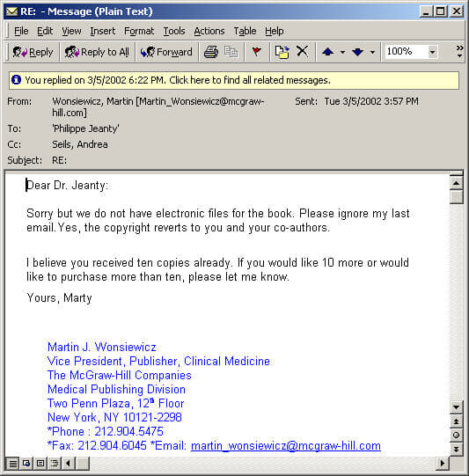Open the zoom 100% dropdown
Screen dimensions: 469x476
pyautogui.click(x=432, y=52)
